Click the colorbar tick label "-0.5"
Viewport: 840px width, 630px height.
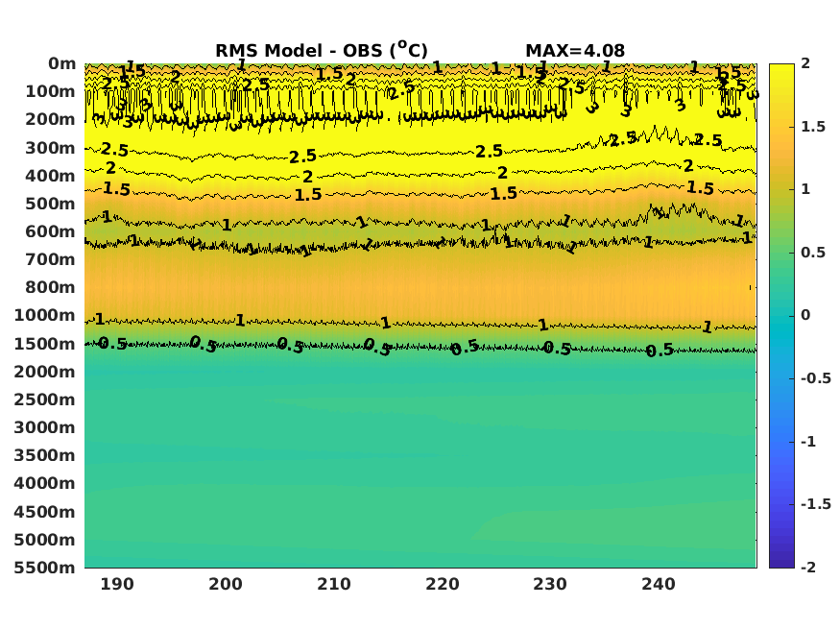click(x=816, y=378)
